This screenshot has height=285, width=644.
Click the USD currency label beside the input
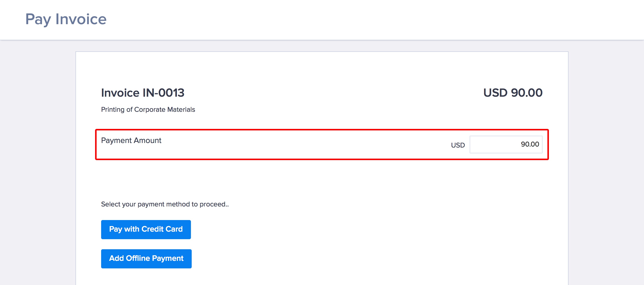pyautogui.click(x=458, y=145)
